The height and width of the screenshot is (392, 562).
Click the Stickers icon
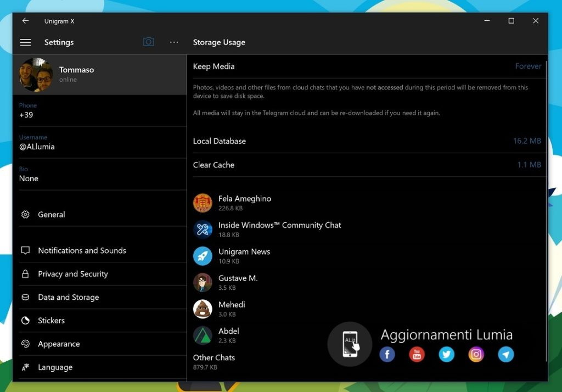coord(25,320)
